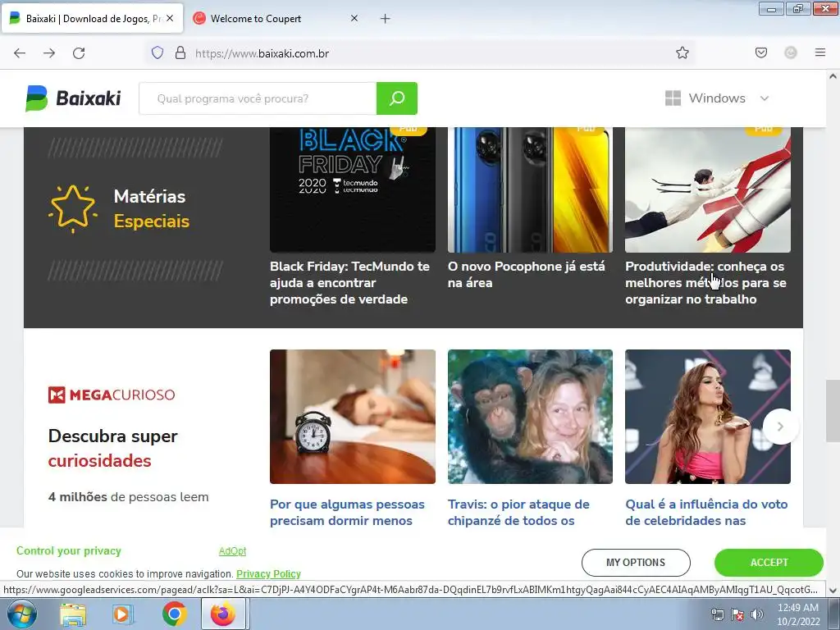The height and width of the screenshot is (630, 840).
Task: Go back using browser back arrow
Action: tap(20, 53)
